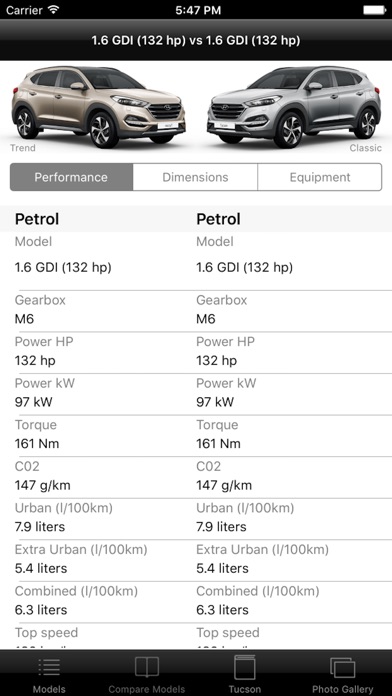The image size is (392, 696).
Task: Tap right Combined (l/100km) label
Action: [x=258, y=591]
